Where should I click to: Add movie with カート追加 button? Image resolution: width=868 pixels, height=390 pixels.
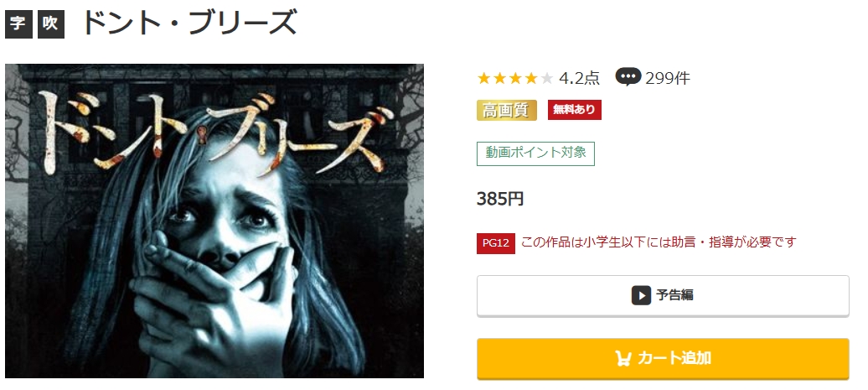pyautogui.click(x=663, y=358)
